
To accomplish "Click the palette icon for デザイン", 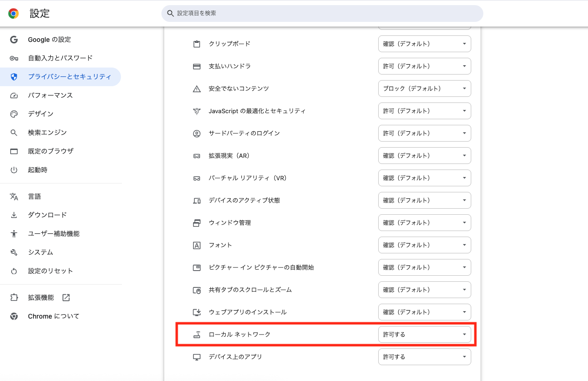I will point(14,114).
